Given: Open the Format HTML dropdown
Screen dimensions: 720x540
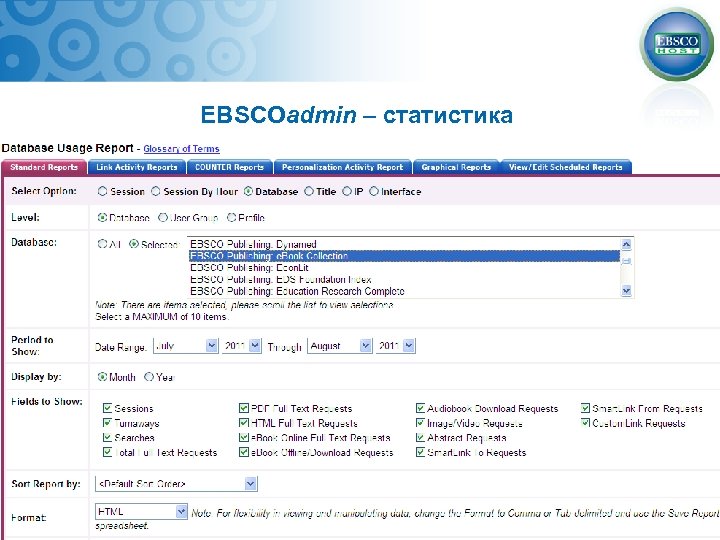Looking at the screenshot, I should coord(141,511).
